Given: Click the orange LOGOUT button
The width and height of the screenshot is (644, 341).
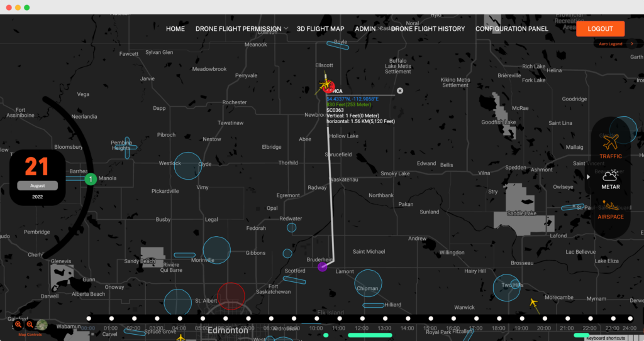Looking at the screenshot, I should click(600, 29).
